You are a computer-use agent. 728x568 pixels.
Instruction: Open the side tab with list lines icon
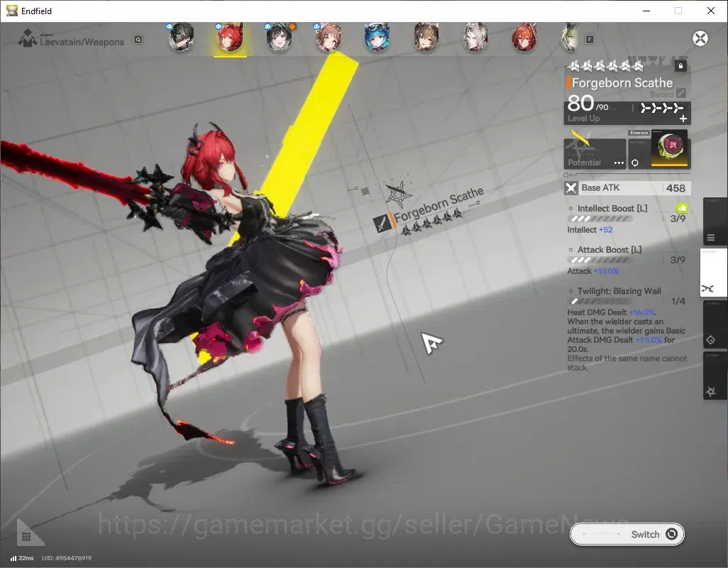coord(714,222)
